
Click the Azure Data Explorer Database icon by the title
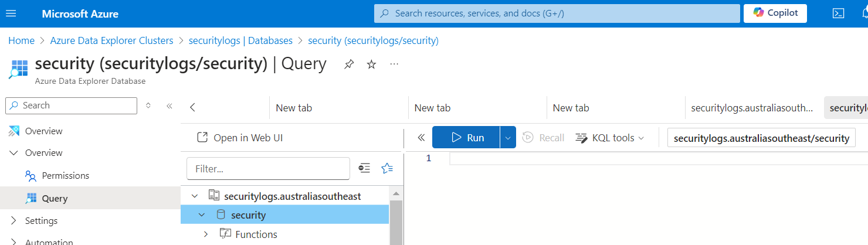[18, 69]
